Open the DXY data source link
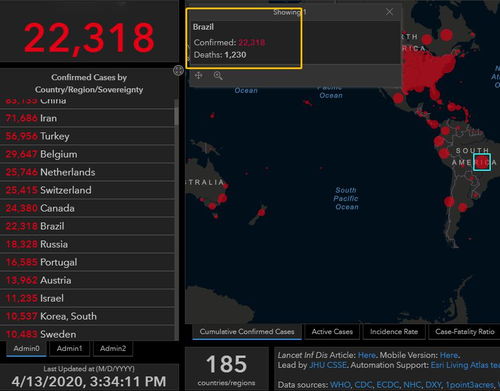Image resolution: width=500 pixels, height=391 pixels. 433,385
